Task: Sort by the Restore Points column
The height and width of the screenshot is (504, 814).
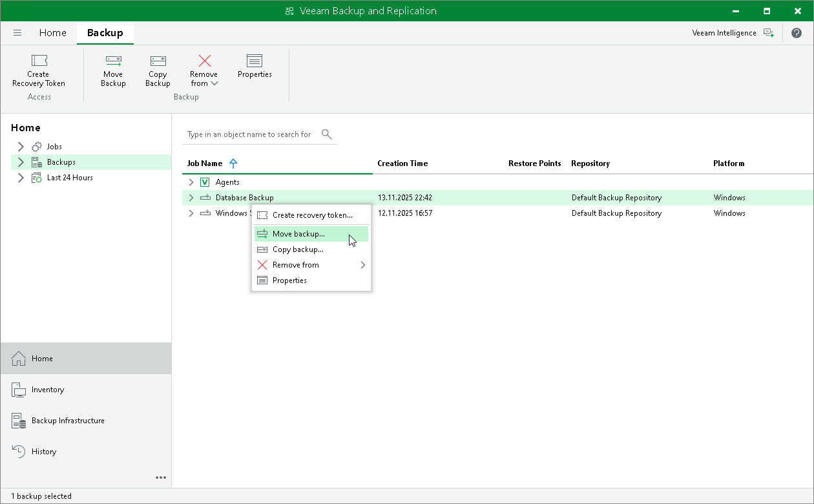Action: [x=534, y=163]
